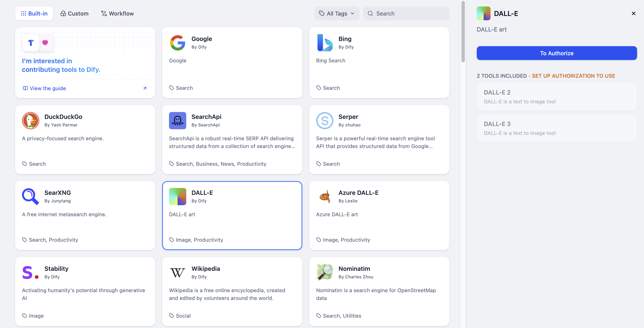Click the blue tool icon on the contribute card

(31, 43)
